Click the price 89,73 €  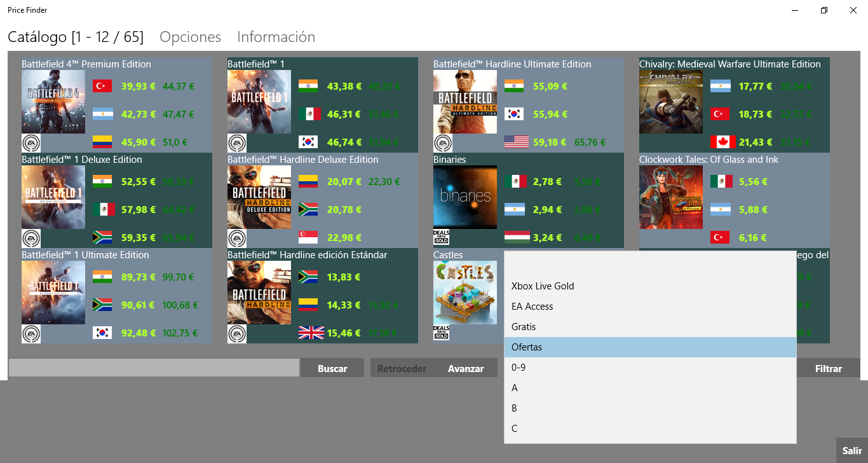(139, 277)
